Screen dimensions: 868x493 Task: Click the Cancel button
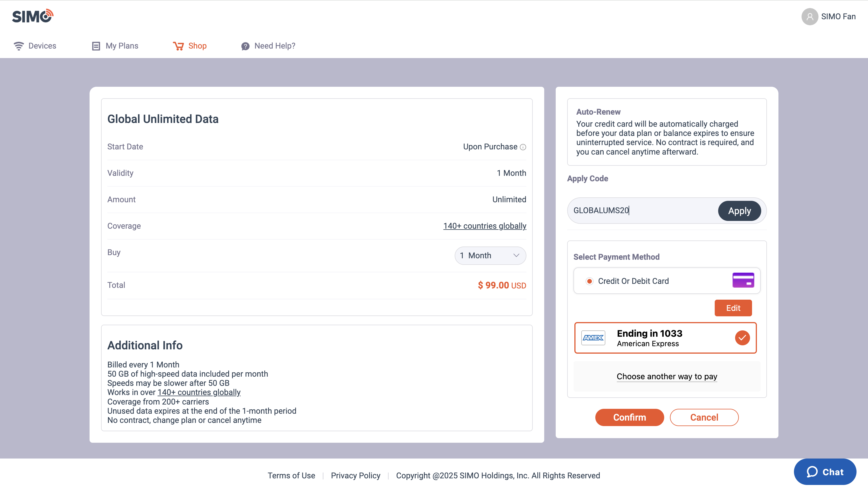(704, 417)
